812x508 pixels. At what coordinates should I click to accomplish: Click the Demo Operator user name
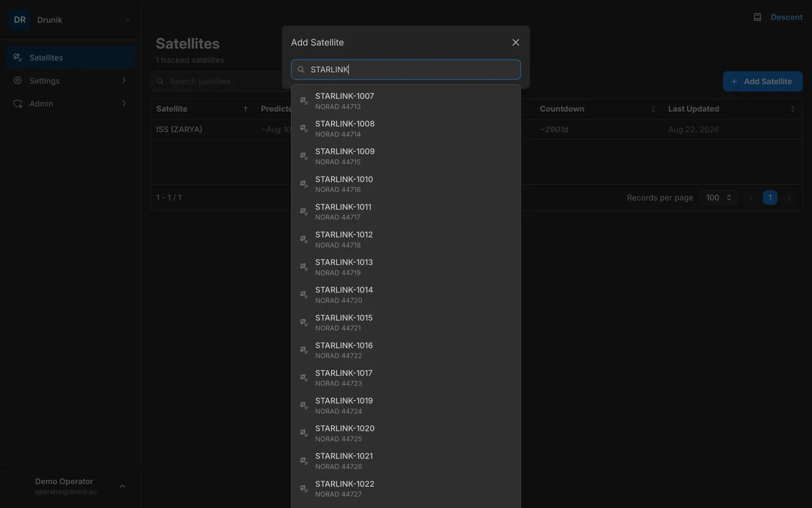[64, 481]
